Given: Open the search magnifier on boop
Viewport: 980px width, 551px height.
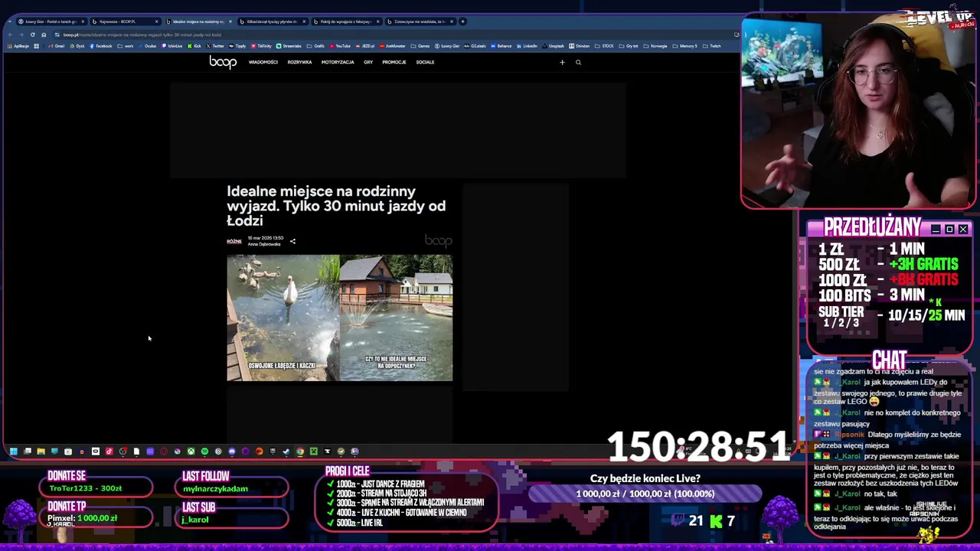Looking at the screenshot, I should (x=578, y=62).
